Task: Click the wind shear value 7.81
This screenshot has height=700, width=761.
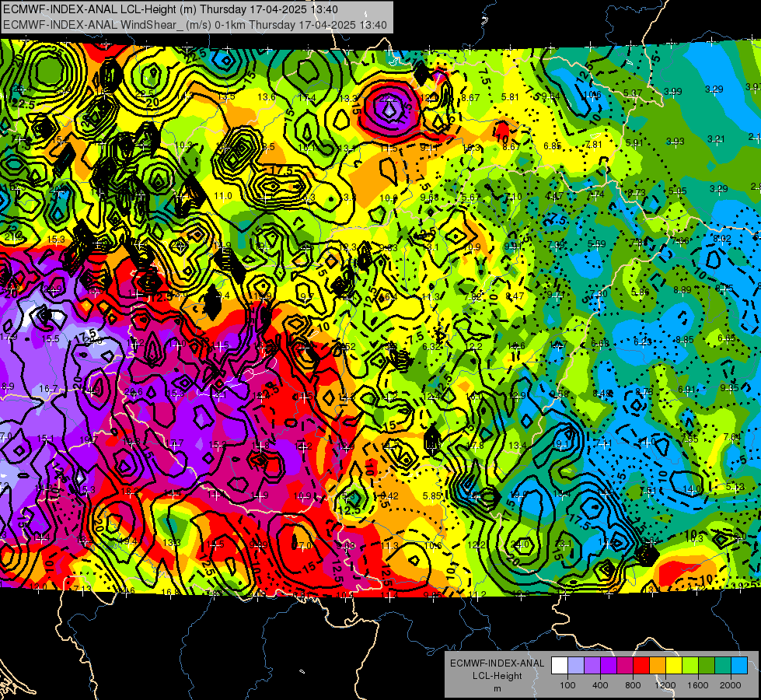Action: pos(594,144)
